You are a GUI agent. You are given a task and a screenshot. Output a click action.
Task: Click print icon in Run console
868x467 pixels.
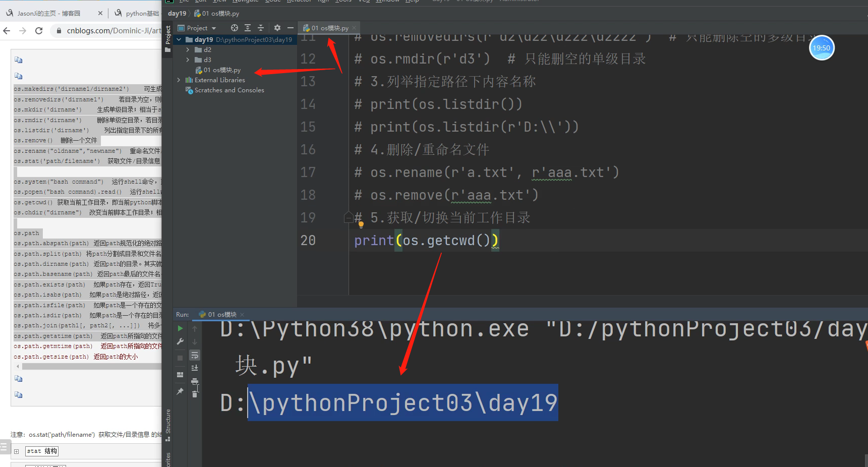coord(195,381)
